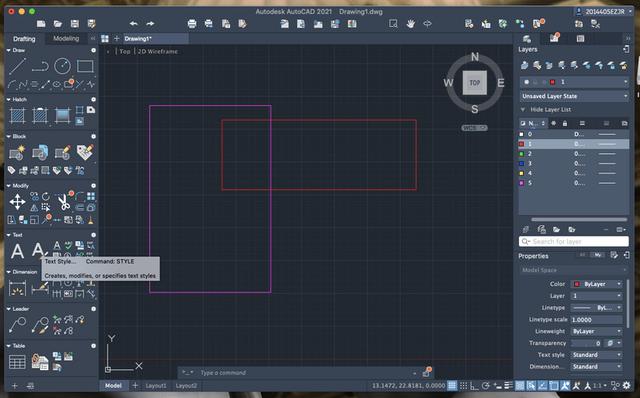
Task: Click the Open folder icon in toolbar
Action: click(x=58, y=24)
